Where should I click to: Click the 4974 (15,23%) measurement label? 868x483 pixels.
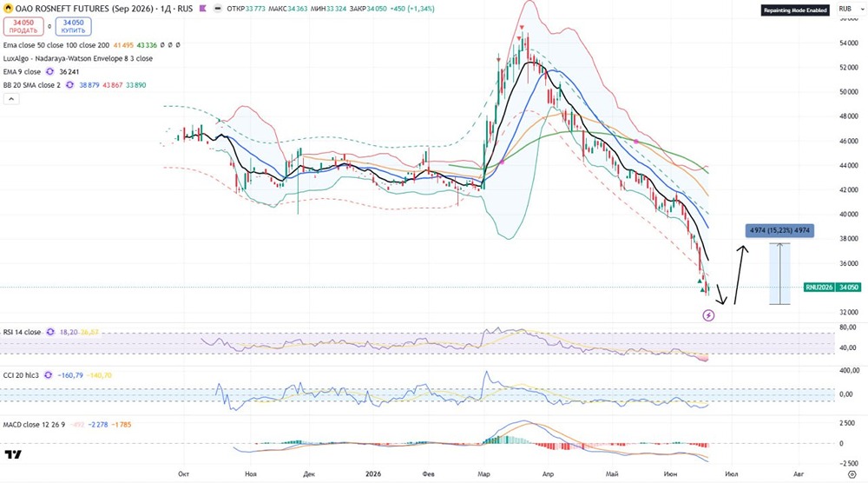(779, 230)
